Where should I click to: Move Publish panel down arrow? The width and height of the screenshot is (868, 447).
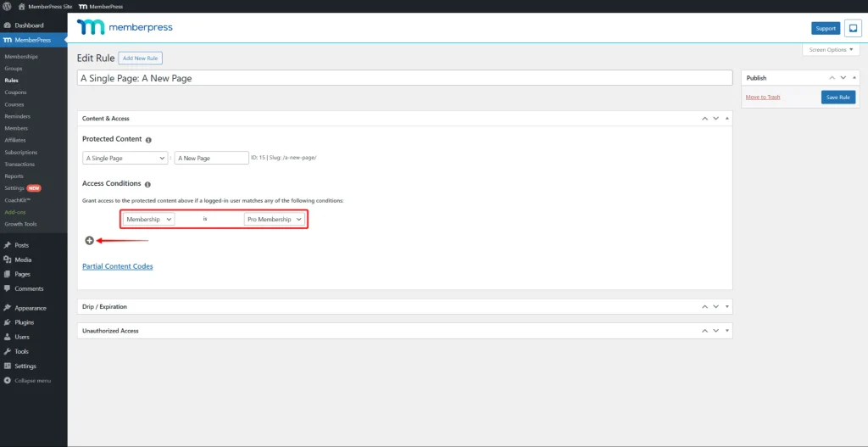(x=843, y=78)
